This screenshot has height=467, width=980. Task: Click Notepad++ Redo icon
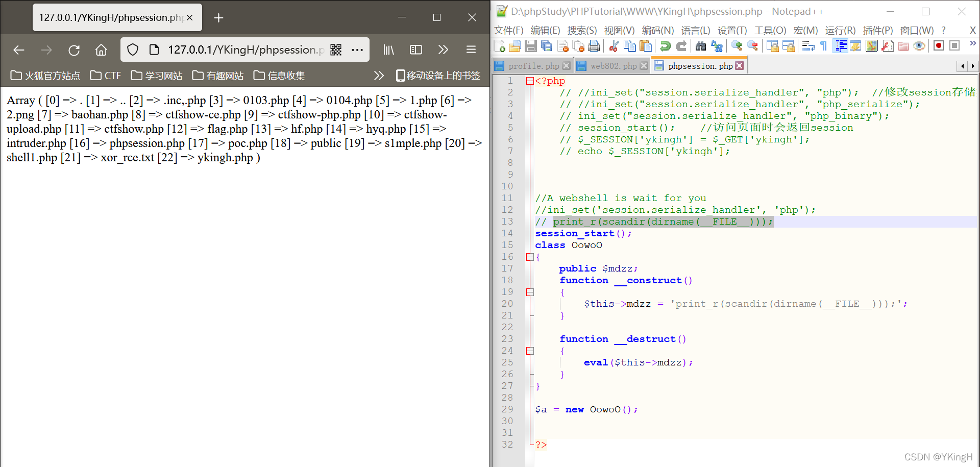pyautogui.click(x=681, y=46)
